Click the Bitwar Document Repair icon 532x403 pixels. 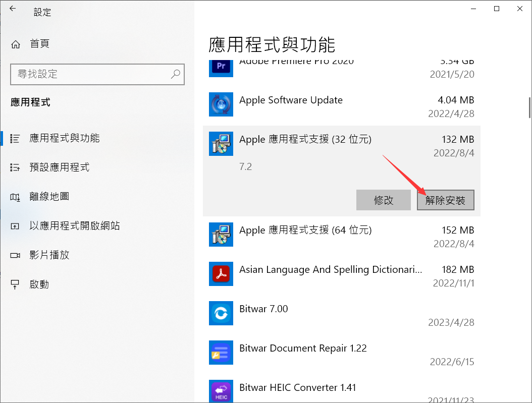point(221,353)
